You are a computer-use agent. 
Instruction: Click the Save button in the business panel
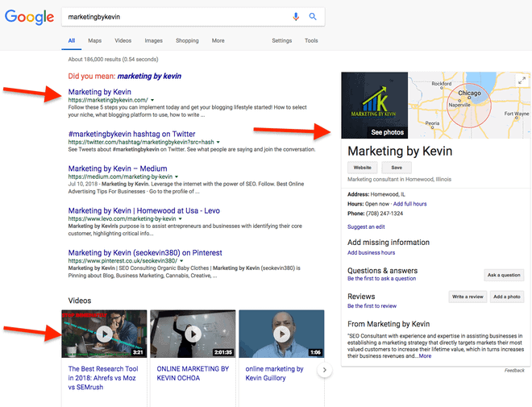397,168
